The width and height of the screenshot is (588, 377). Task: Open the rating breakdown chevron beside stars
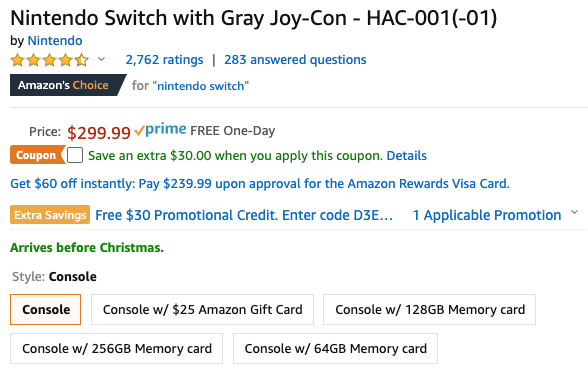pyautogui.click(x=101, y=59)
